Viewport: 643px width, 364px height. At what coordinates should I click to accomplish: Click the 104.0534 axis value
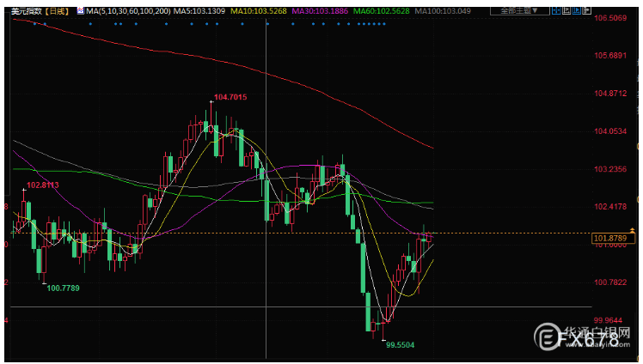(610, 131)
